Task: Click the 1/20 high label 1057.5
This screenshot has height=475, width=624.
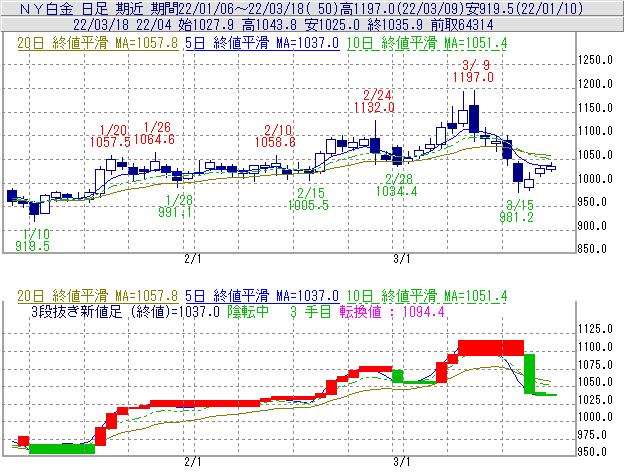Action: pos(110,142)
